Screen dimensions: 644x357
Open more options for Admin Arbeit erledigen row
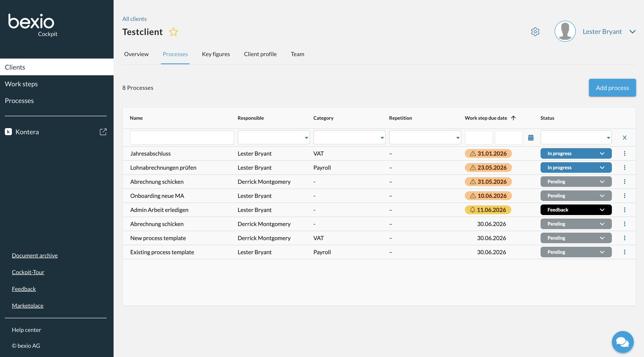[x=624, y=210]
